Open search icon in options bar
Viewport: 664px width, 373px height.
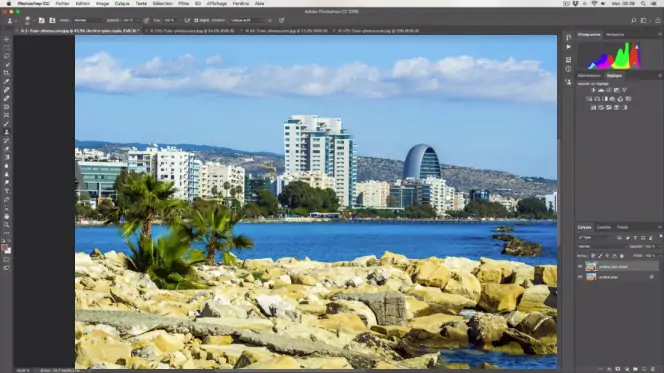coord(634,20)
